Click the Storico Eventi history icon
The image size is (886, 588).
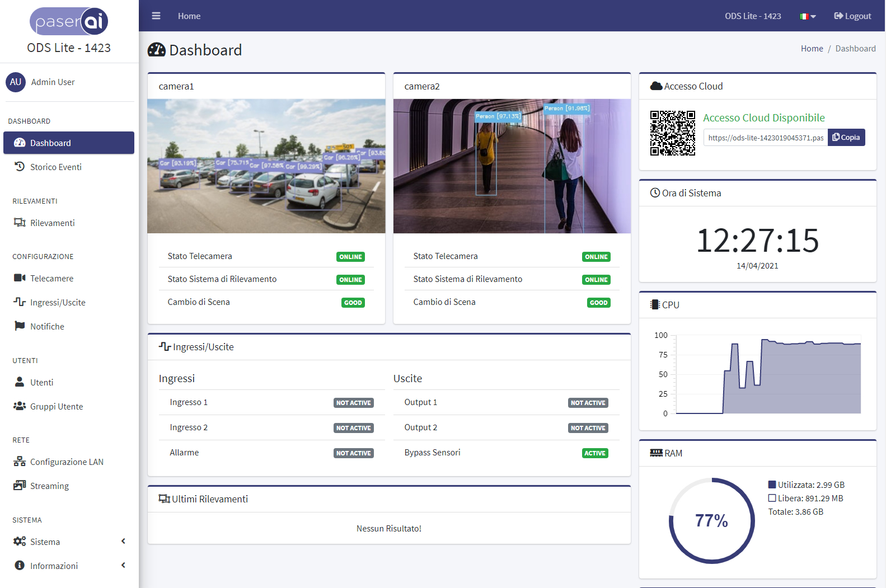(x=20, y=167)
